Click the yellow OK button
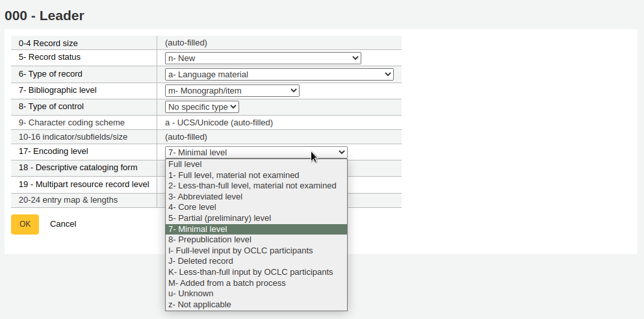The image size is (644, 319). pyautogui.click(x=25, y=224)
